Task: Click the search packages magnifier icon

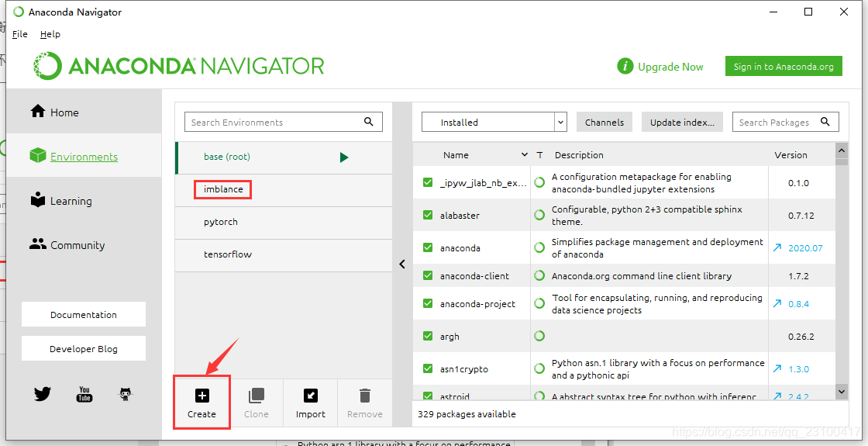Action: tap(825, 122)
